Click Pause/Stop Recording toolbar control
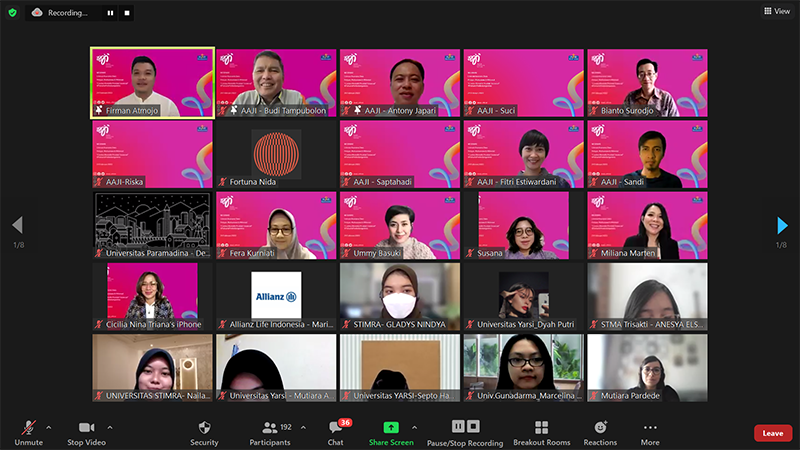 click(465, 433)
